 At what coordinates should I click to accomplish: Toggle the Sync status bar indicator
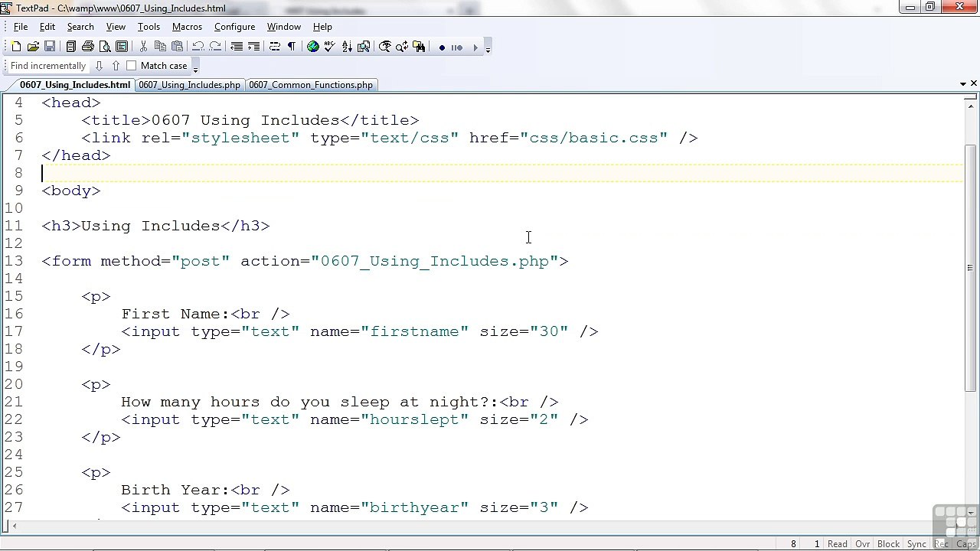tap(916, 544)
